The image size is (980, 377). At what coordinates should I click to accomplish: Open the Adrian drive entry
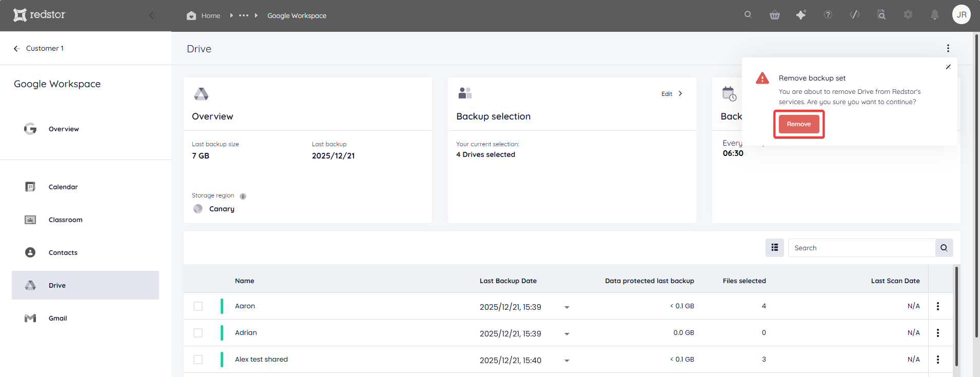coord(246,333)
